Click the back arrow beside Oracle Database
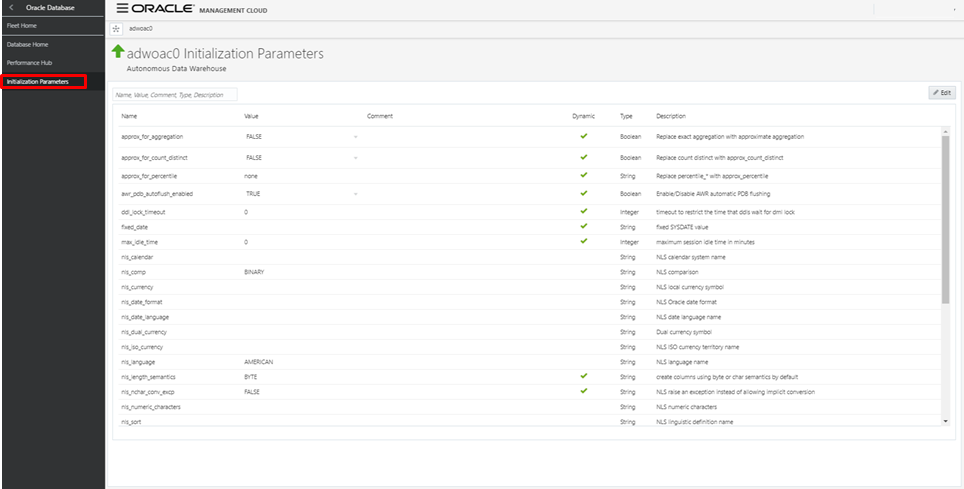 (11, 8)
